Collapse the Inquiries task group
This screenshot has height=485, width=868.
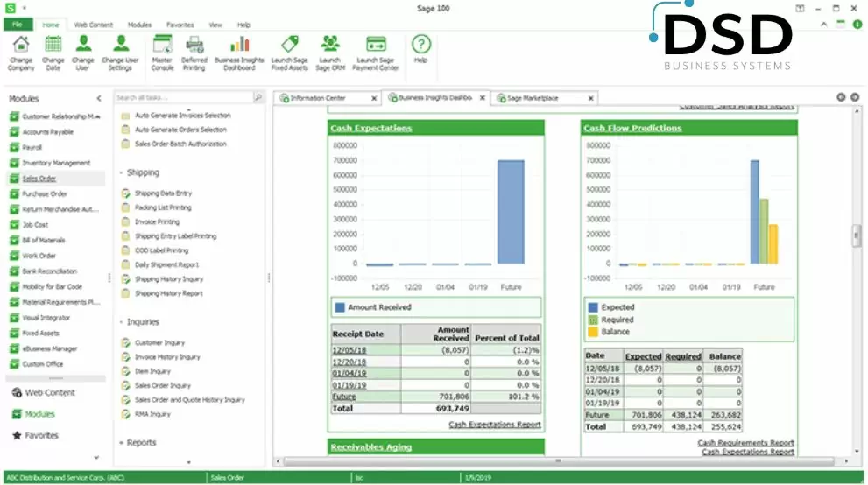pos(121,322)
